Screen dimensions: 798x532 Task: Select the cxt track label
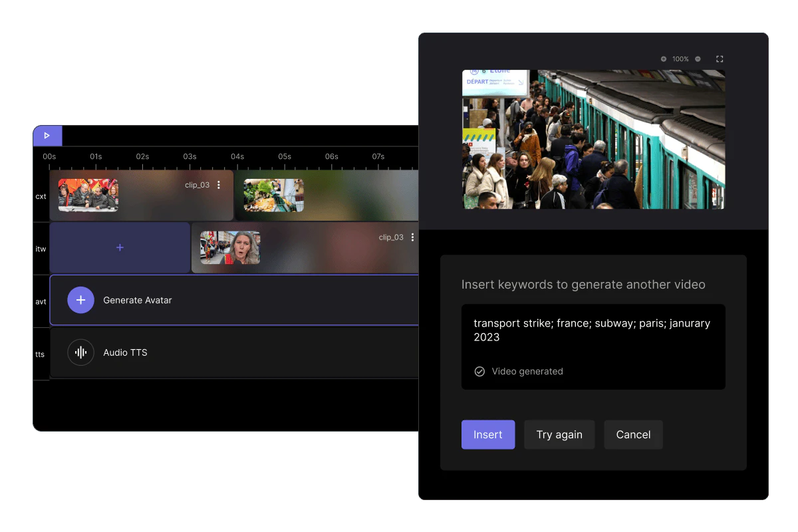coord(41,196)
